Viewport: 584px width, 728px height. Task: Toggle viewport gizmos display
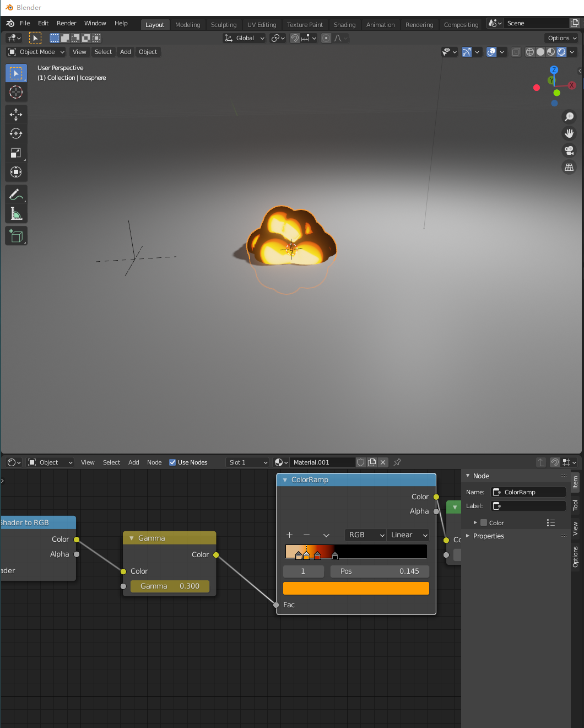pyautogui.click(x=467, y=52)
